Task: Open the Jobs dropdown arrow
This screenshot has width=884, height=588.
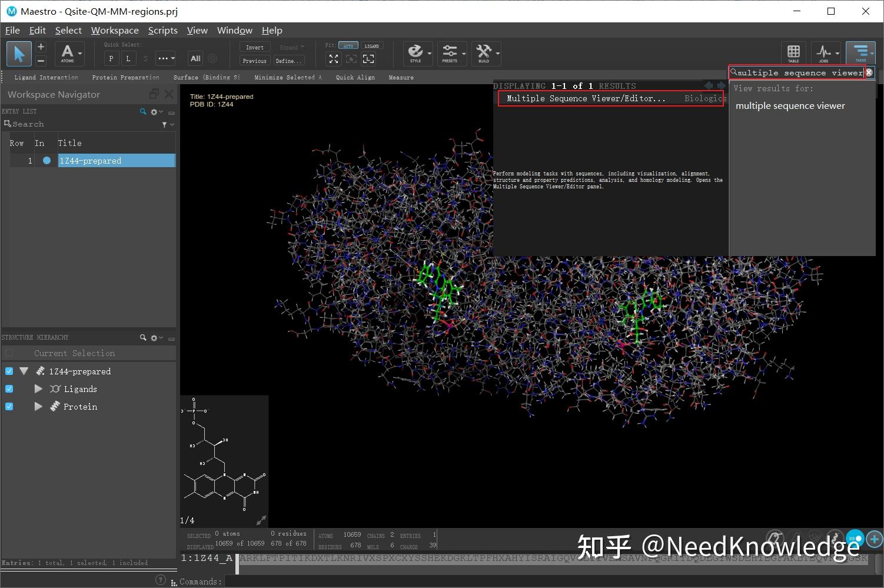Action: 836,52
